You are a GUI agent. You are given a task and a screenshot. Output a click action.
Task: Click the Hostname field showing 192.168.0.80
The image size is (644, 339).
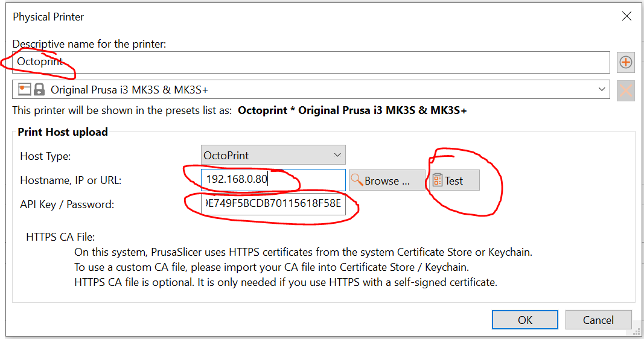tap(273, 180)
